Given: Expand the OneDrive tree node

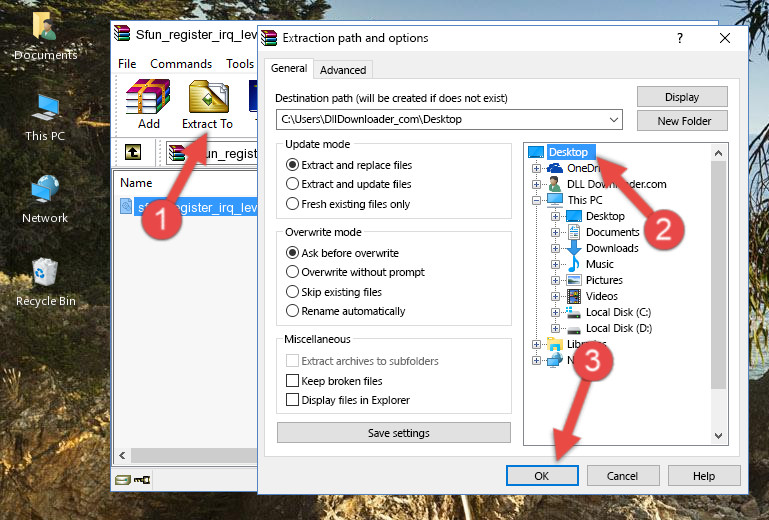Looking at the screenshot, I should pyautogui.click(x=537, y=168).
